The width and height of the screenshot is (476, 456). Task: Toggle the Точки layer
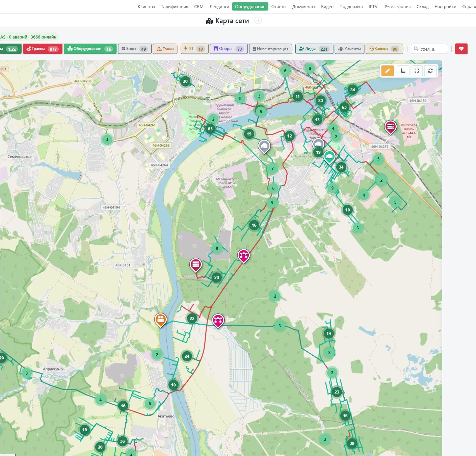pos(165,49)
